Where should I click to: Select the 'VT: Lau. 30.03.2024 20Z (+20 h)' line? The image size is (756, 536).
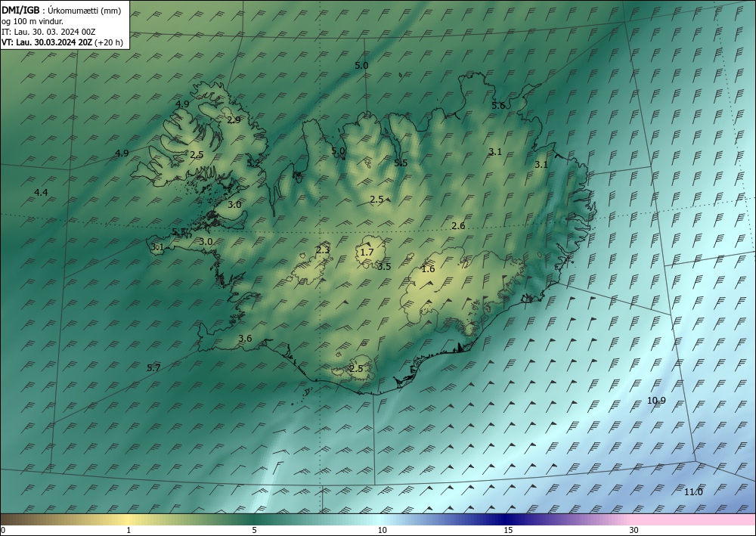click(x=62, y=42)
